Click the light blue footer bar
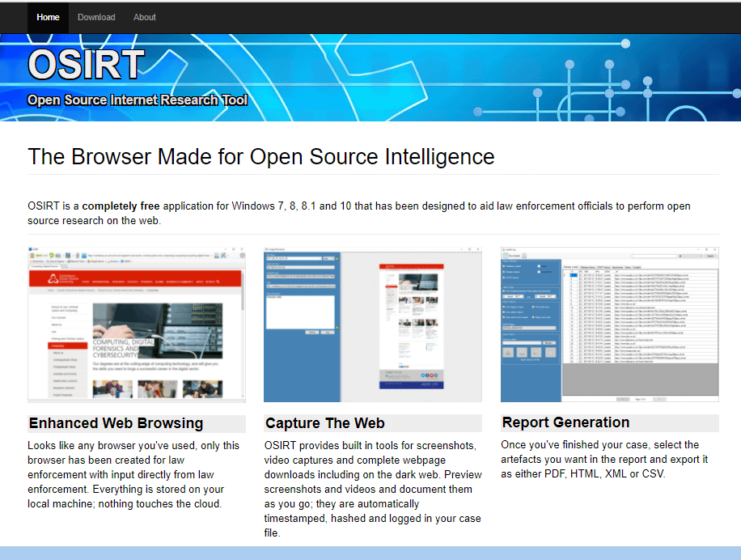 click(x=370, y=553)
